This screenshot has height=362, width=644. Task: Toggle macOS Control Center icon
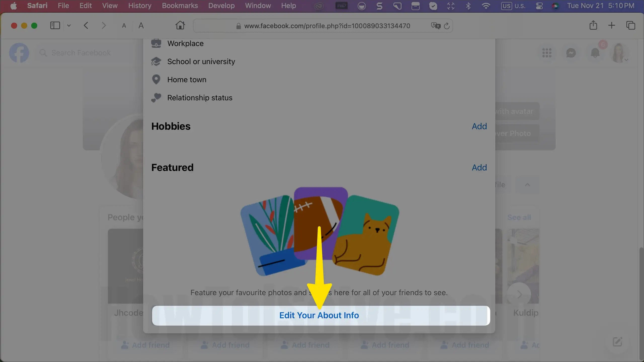tap(539, 6)
